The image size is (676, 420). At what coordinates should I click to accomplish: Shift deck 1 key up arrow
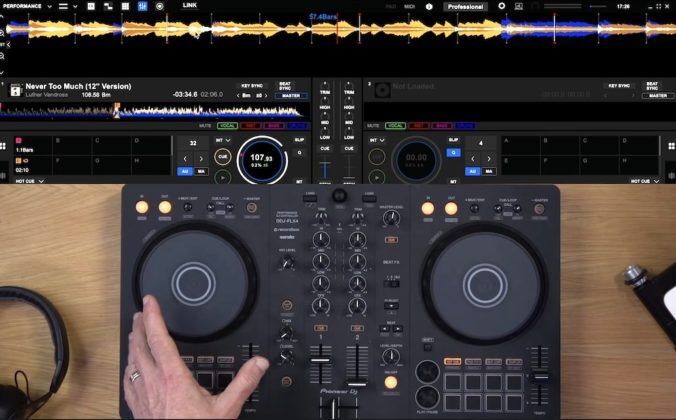coord(266,95)
